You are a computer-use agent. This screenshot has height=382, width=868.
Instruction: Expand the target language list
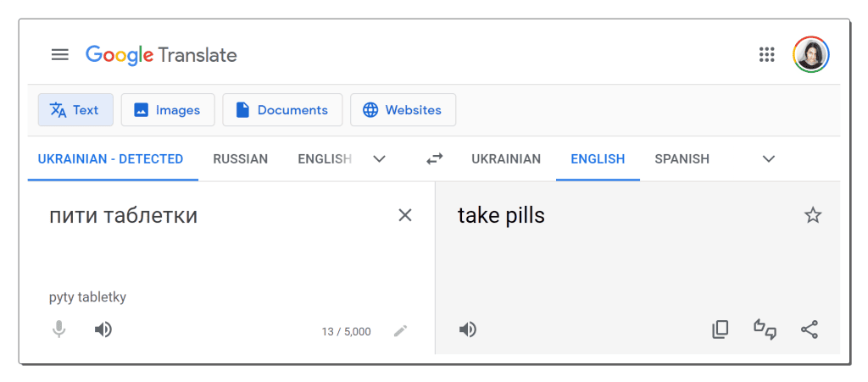[x=768, y=159]
